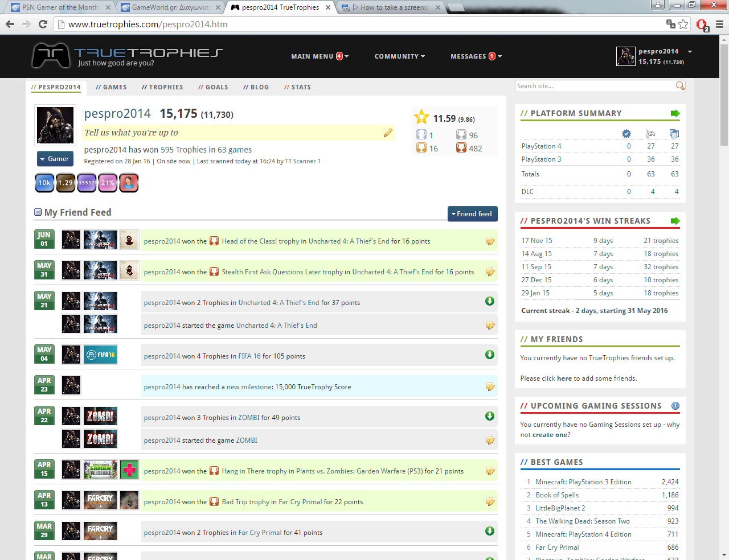Viewport: 729px width, 560px height.
Task: Click the Win Streaks green arrow icon
Action: 675,221
